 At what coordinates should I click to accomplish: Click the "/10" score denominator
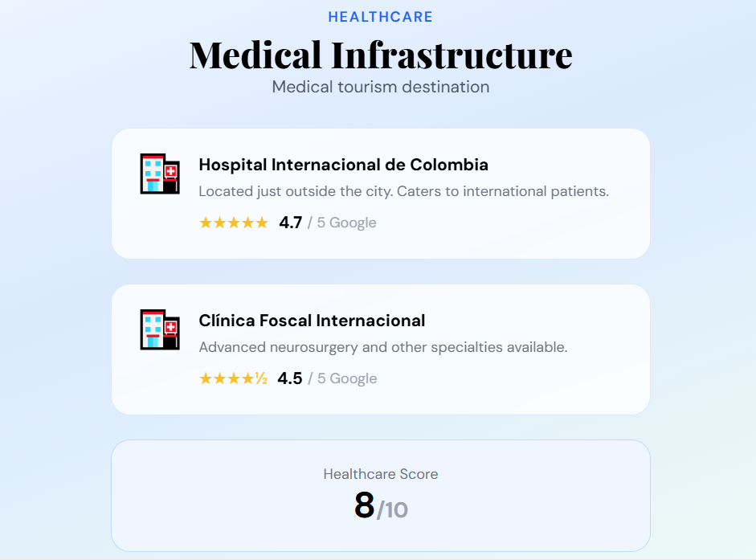[393, 509]
